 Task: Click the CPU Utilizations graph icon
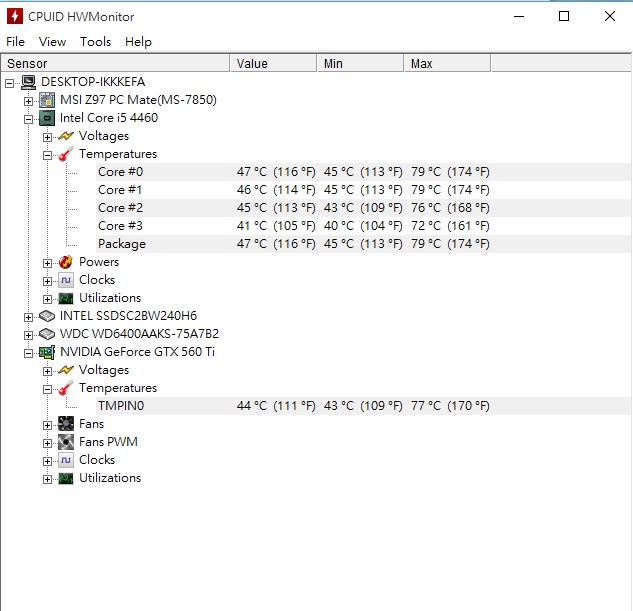point(66,298)
